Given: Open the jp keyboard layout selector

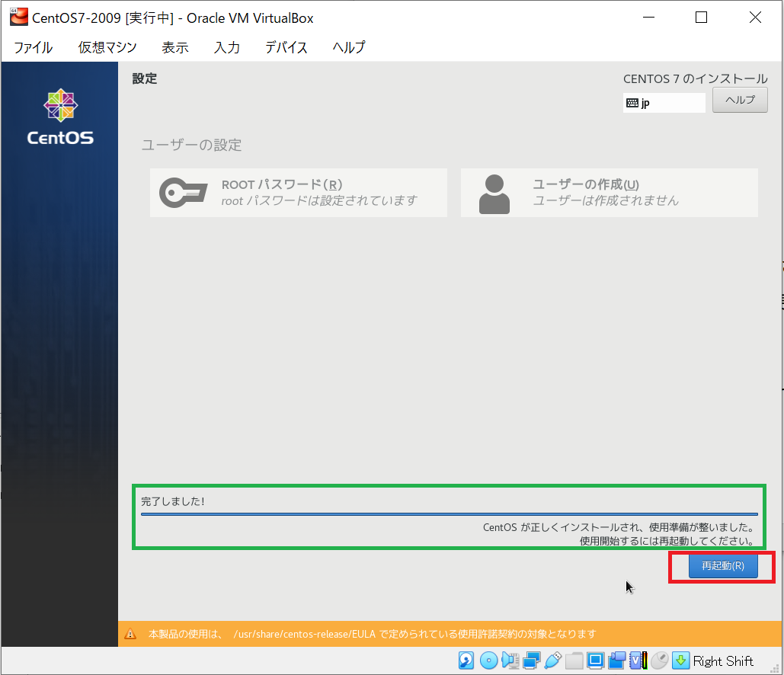Looking at the screenshot, I should (663, 103).
